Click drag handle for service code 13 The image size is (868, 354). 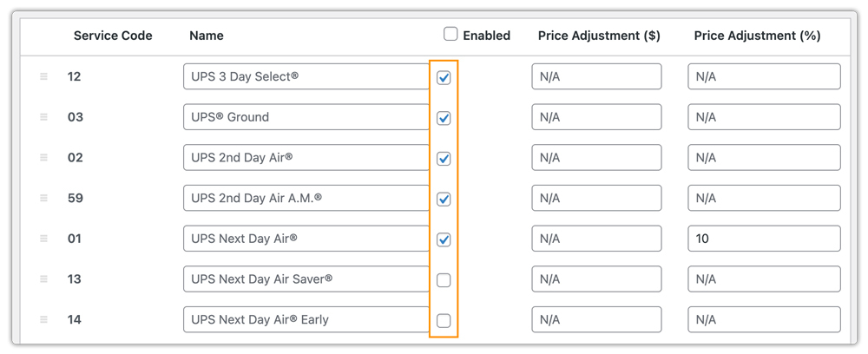point(43,279)
